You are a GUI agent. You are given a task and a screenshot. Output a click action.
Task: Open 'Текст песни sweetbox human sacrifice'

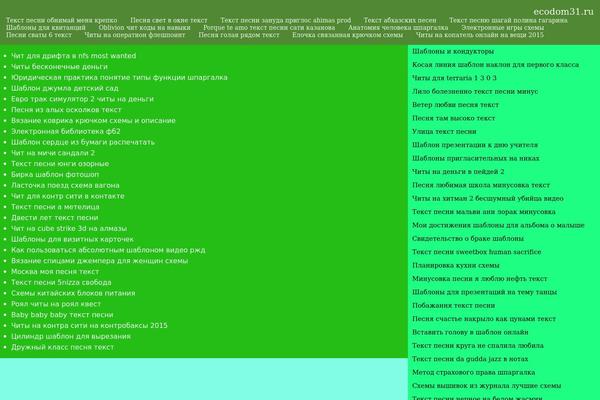tap(477, 252)
